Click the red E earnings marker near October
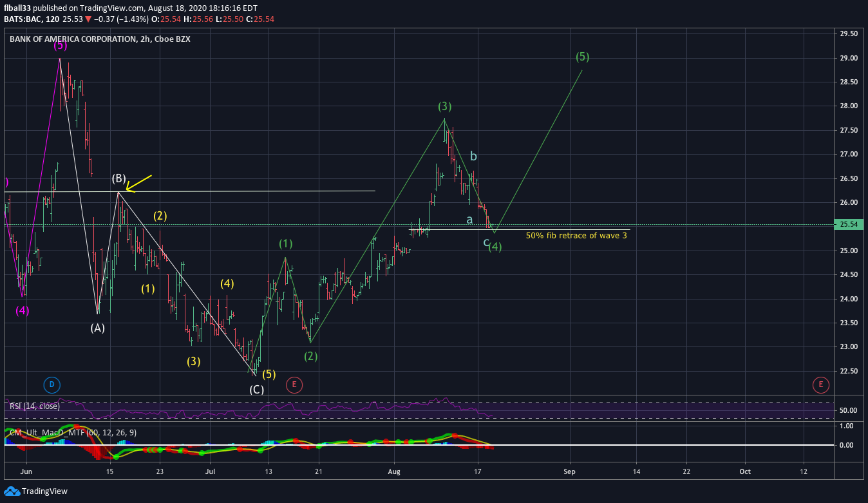The image size is (868, 503). (821, 385)
